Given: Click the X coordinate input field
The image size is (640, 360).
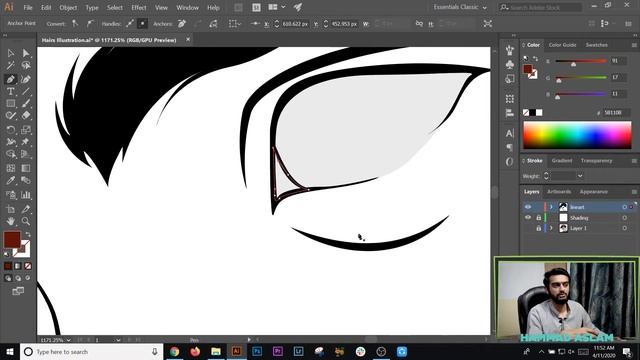Looking at the screenshot, I should (295, 24).
